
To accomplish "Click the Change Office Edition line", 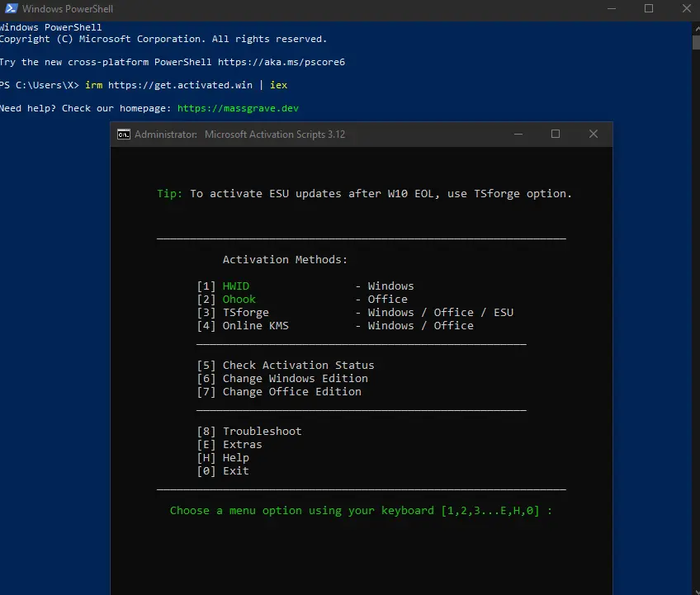I will 279,391.
